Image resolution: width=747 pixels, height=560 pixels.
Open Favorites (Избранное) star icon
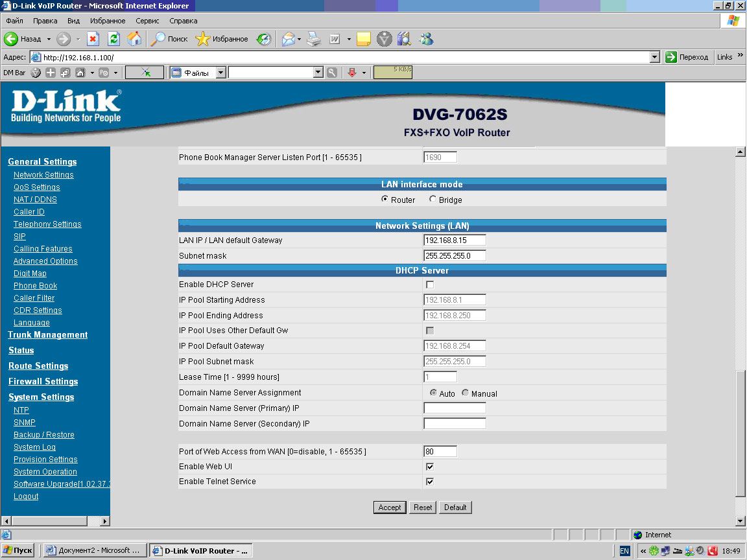[x=222, y=39]
